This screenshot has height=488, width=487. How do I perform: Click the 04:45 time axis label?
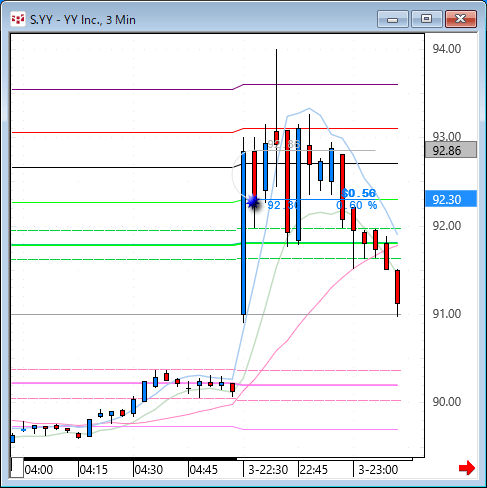point(204,470)
